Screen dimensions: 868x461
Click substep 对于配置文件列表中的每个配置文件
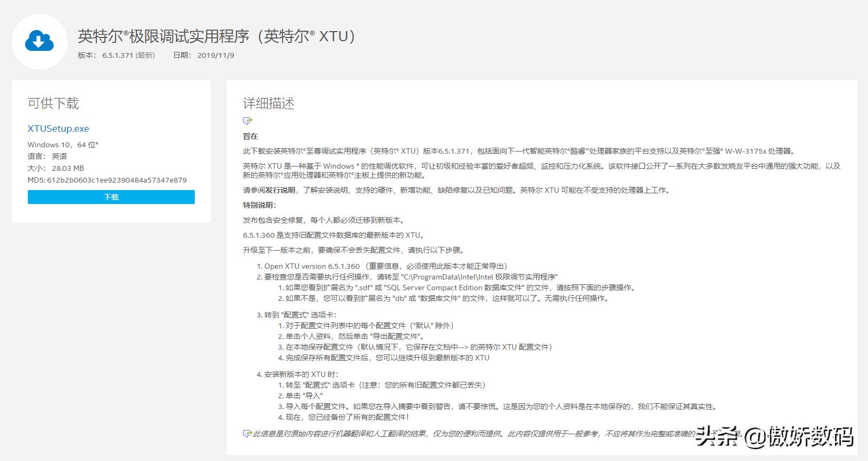tap(366, 326)
